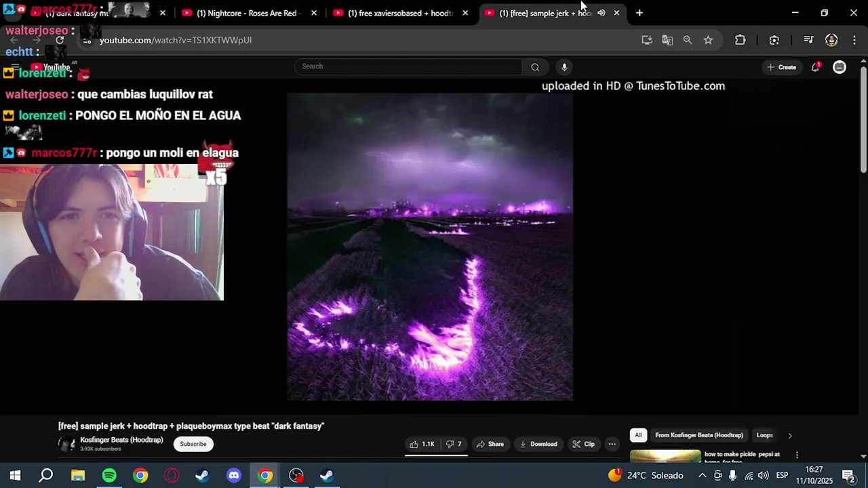
Task: Close the Nightcore - Roses Are Red tab
Action: [314, 13]
